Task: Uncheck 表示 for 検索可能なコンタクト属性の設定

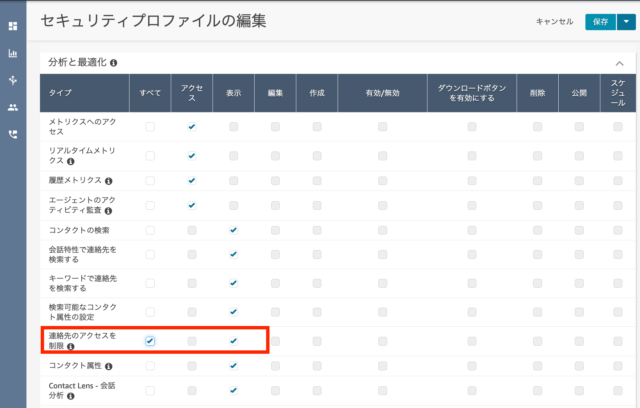Action: pyautogui.click(x=233, y=312)
